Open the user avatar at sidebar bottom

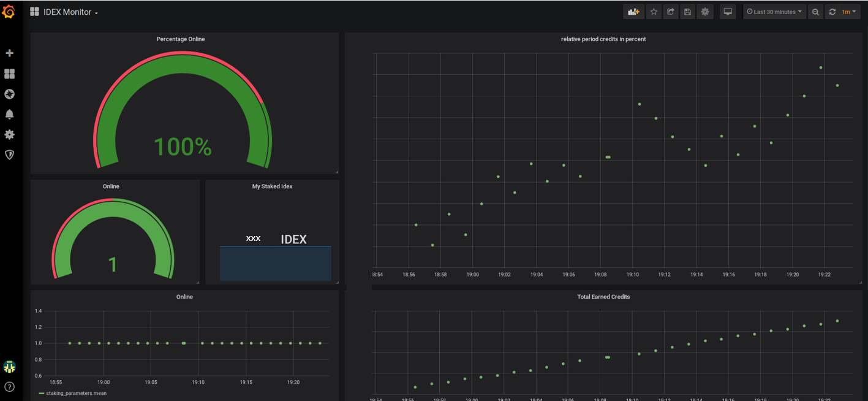point(9,367)
